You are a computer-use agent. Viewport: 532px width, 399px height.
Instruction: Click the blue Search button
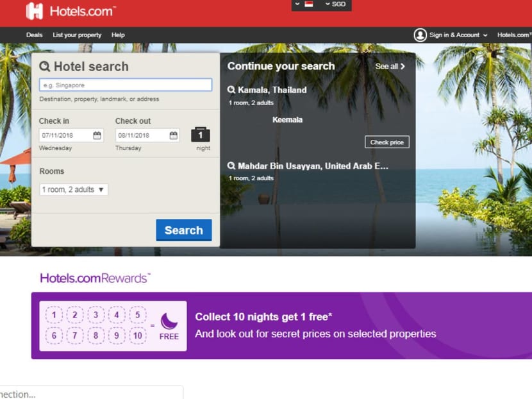coord(184,230)
